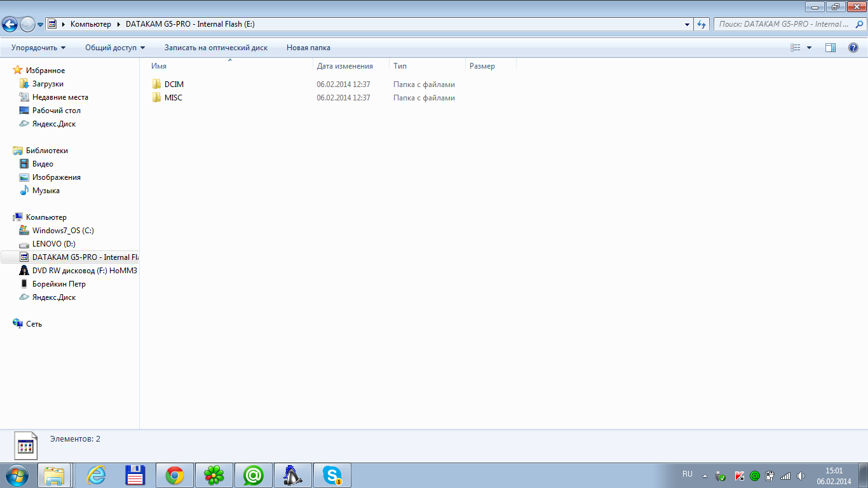Expand the view options dropdown arrow
Image resolution: width=868 pixels, height=488 pixels.
(x=809, y=48)
